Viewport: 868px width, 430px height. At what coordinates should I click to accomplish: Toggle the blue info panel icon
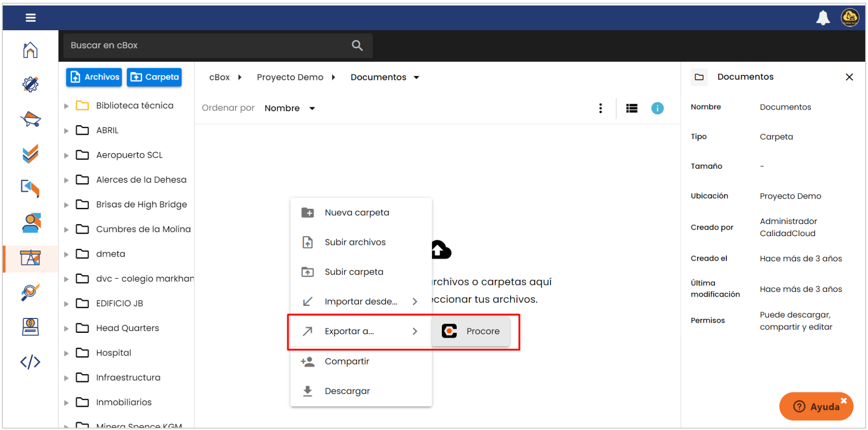point(657,108)
